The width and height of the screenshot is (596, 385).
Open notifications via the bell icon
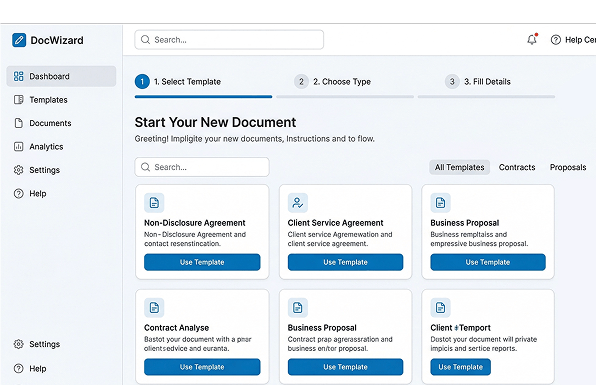coord(532,39)
